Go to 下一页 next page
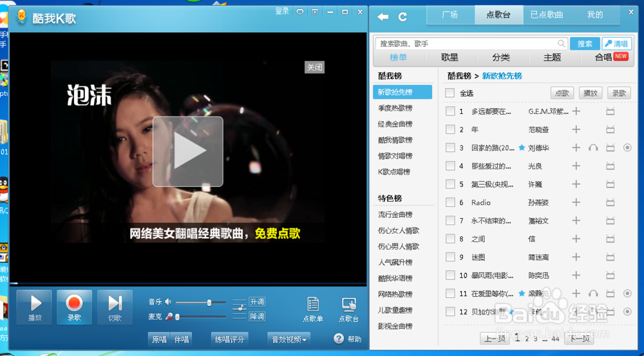Viewport: 644px width, 356px height. tap(579, 339)
